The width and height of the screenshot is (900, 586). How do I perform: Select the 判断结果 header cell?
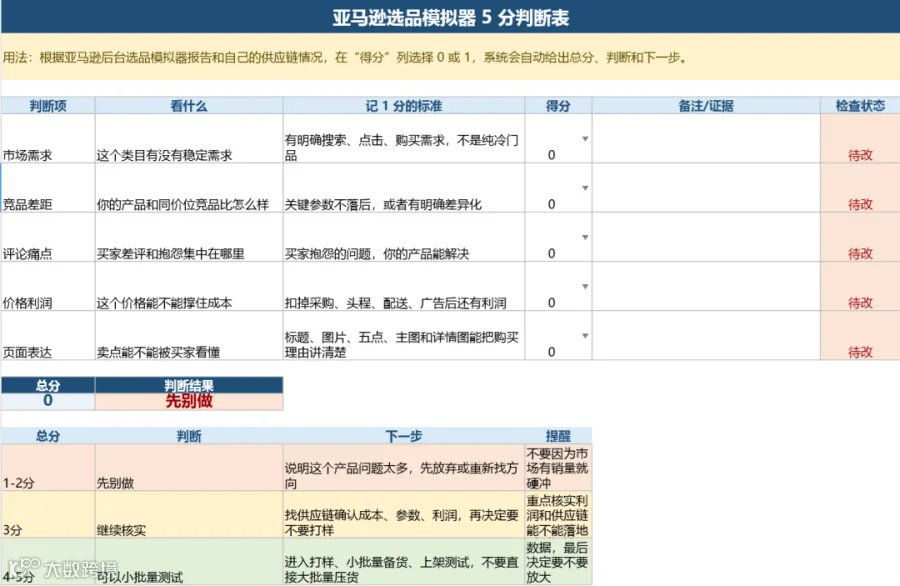click(x=189, y=385)
